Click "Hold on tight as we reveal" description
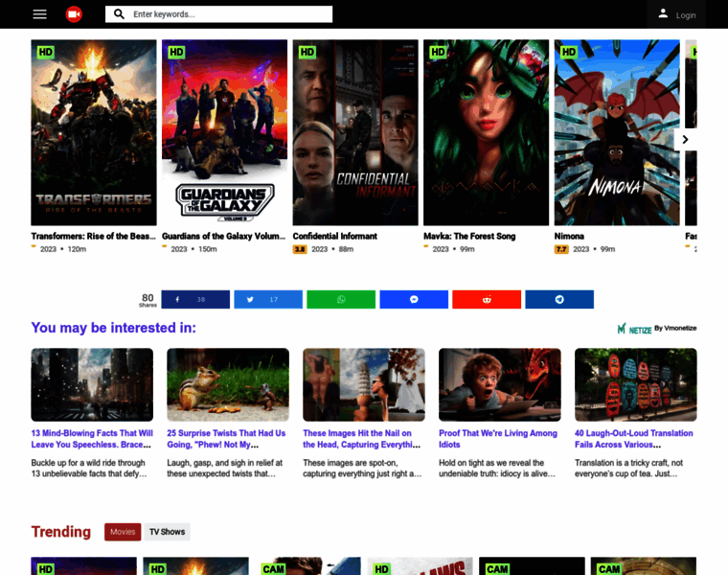The image size is (728, 575). 497,469
